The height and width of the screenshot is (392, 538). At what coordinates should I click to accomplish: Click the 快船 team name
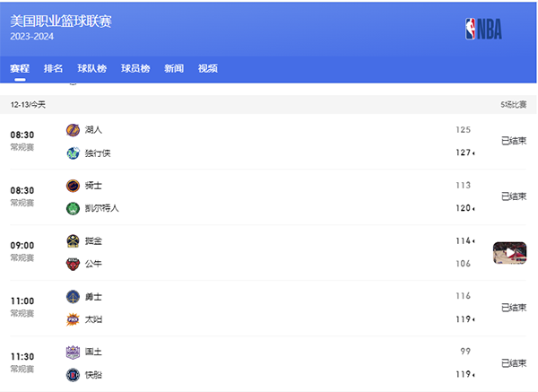click(93, 375)
